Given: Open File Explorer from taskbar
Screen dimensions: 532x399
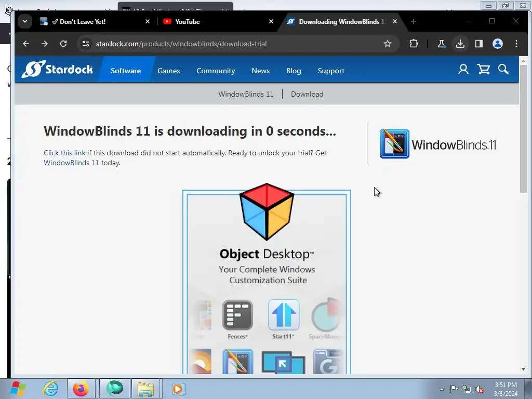Looking at the screenshot, I should click(145, 389).
